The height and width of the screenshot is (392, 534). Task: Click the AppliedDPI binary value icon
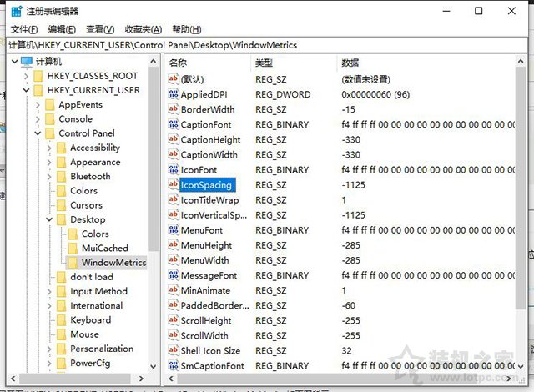[x=174, y=94]
